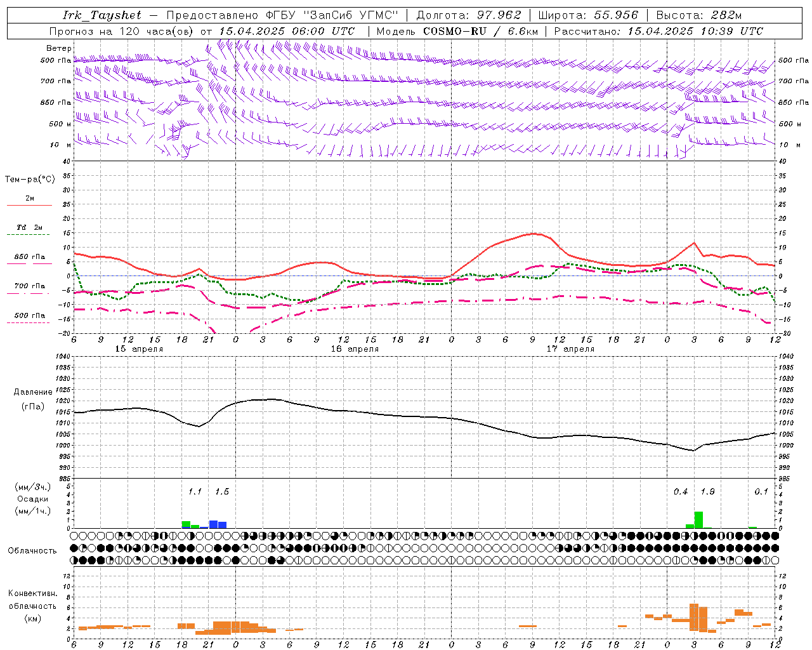This screenshot has height=650, width=812.
Task: Click the Td 2м legend label
Action: (x=30, y=227)
